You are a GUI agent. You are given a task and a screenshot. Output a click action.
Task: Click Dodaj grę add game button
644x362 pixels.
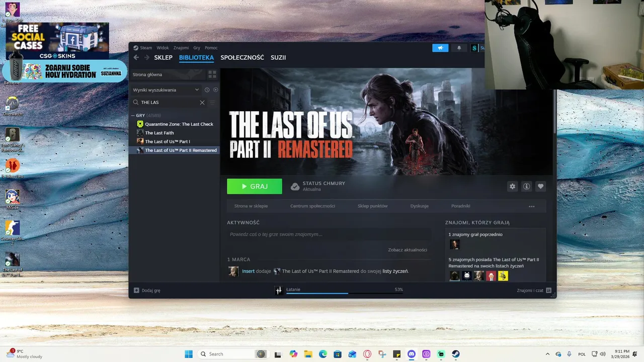tap(147, 290)
